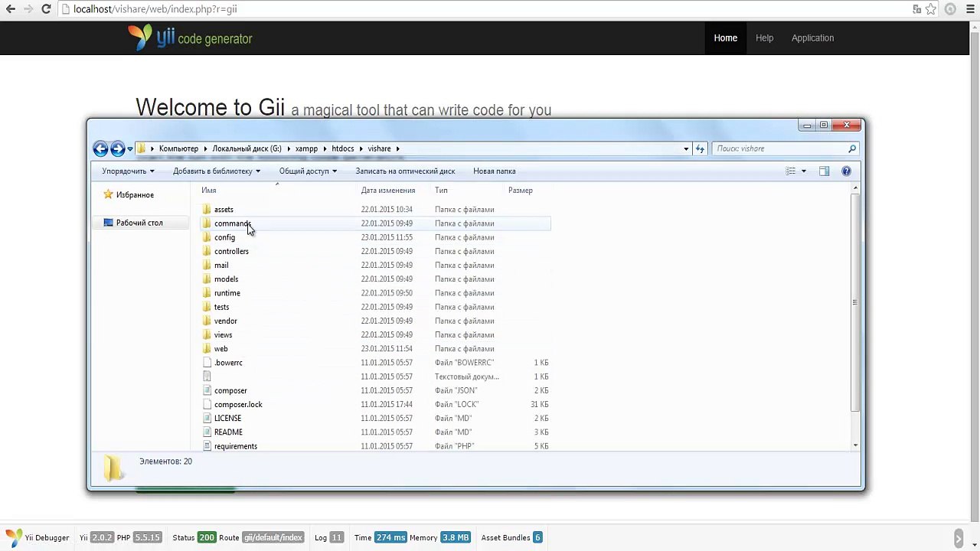Open the Упорядочить dropdown menu

[x=128, y=171]
